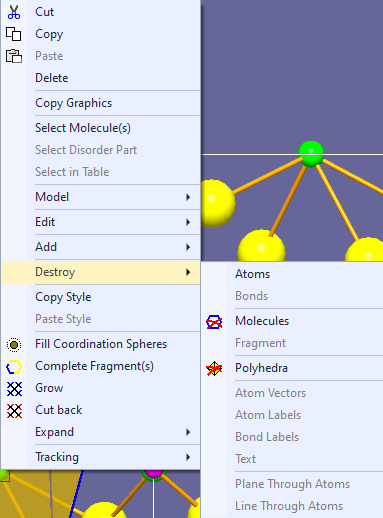Open the Expand menu entry

coord(101,432)
